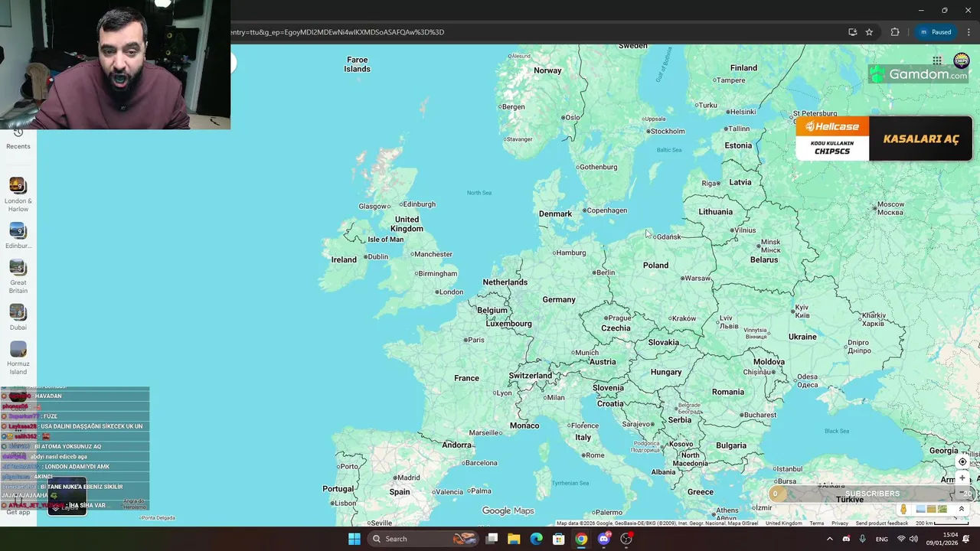Screen dimensions: 980x551
Task: Drop the Street View pegman icon
Action: [x=903, y=509]
